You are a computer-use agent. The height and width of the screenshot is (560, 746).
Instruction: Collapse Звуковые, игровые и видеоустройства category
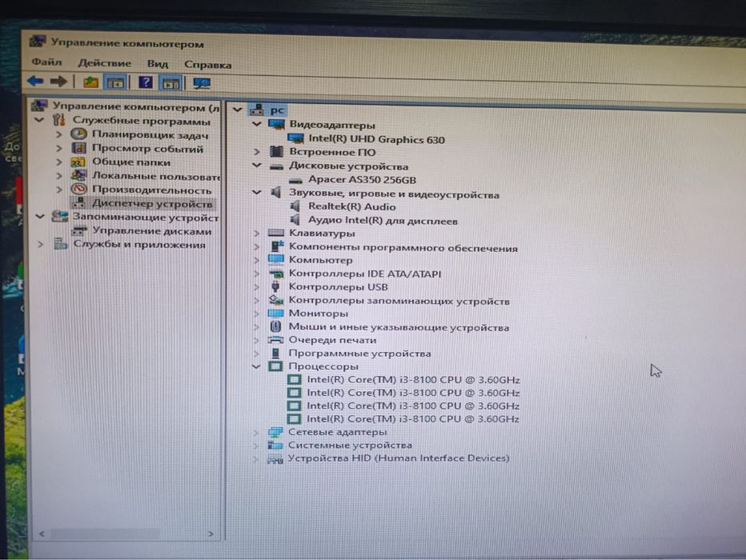(x=257, y=193)
